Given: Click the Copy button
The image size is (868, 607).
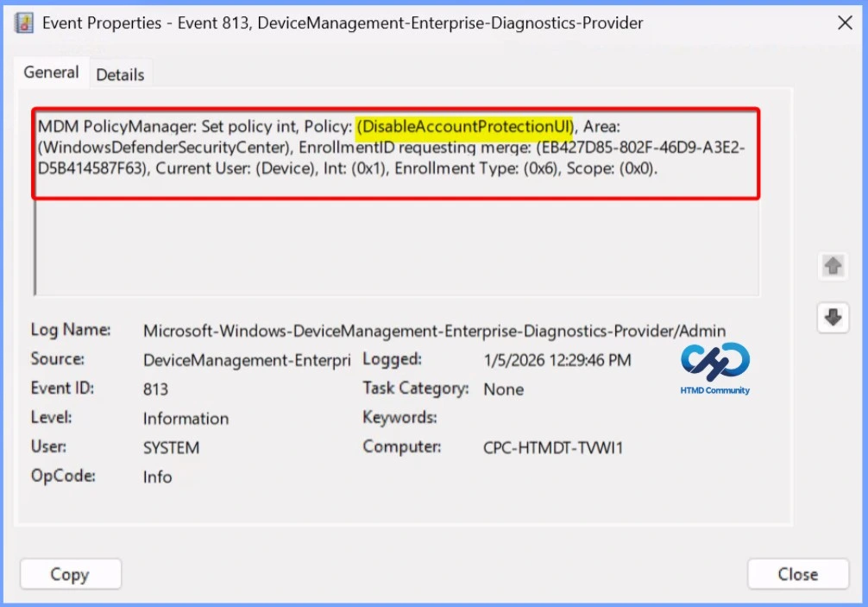Looking at the screenshot, I should coord(70,573).
